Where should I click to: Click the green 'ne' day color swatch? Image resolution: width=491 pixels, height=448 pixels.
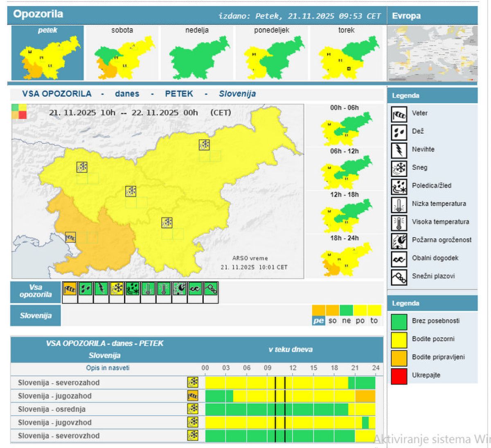coord(346,310)
